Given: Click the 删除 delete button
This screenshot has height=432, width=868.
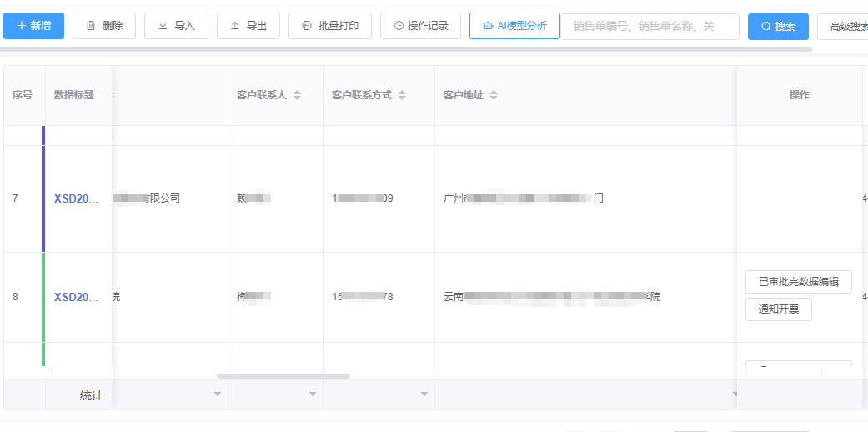Looking at the screenshot, I should [104, 26].
